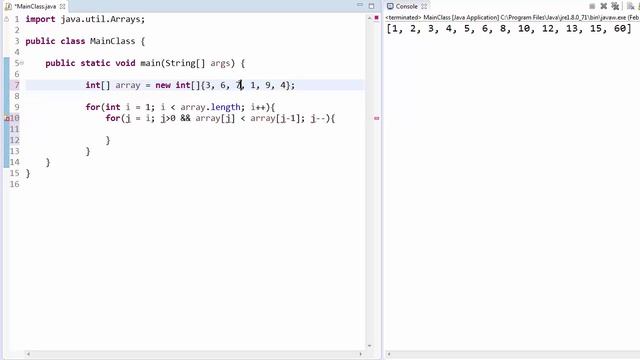Click the red error mark in overview ruler
This screenshot has width=640, height=360.
pyautogui.click(x=376, y=118)
